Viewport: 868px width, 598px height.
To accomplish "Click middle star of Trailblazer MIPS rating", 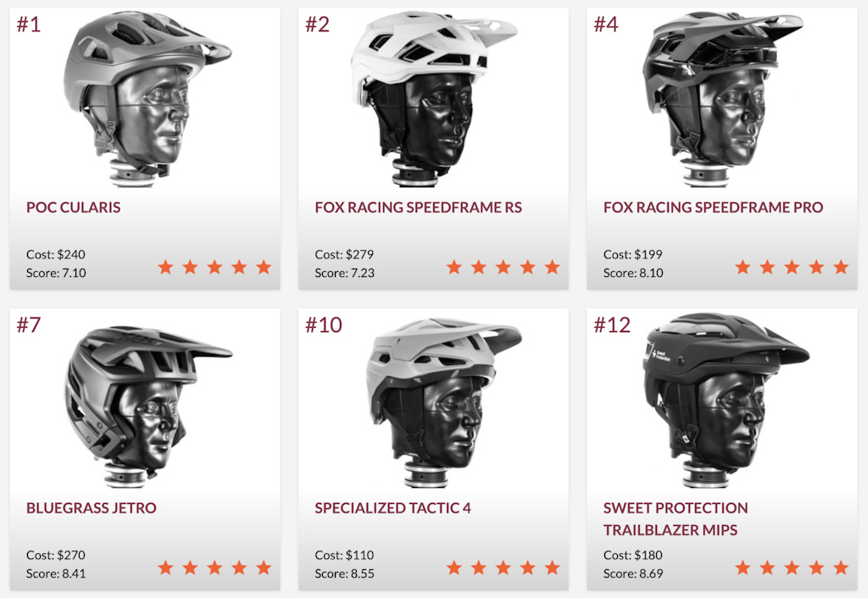I will pos(792,568).
